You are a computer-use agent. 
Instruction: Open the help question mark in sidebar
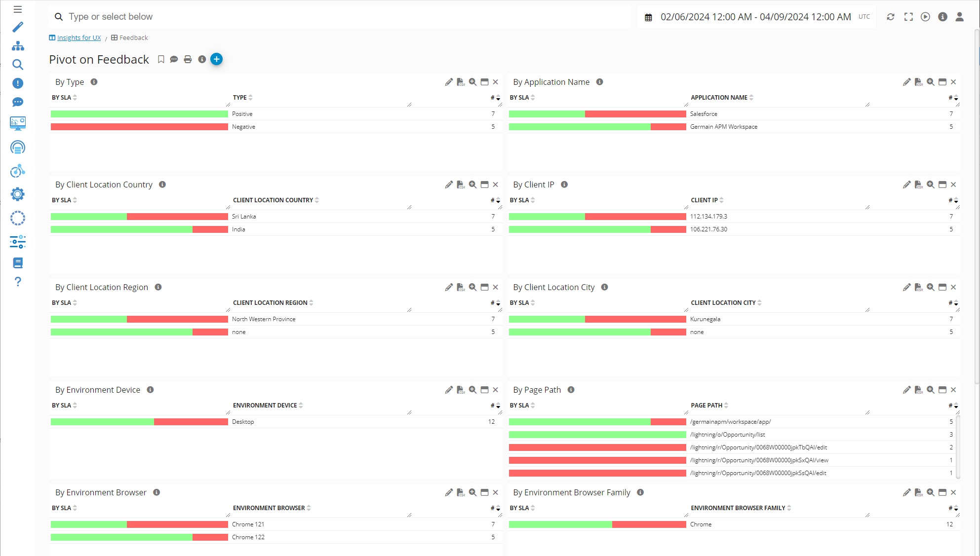click(18, 282)
